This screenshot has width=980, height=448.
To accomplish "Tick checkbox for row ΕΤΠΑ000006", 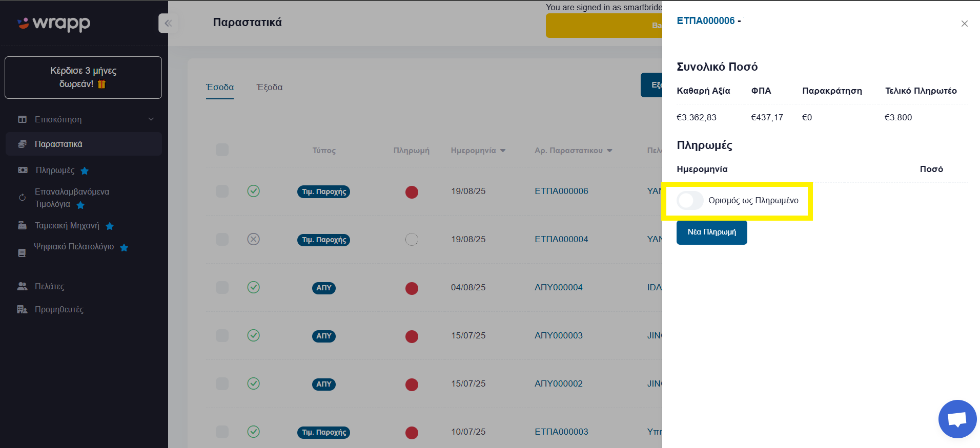I will 222,191.
